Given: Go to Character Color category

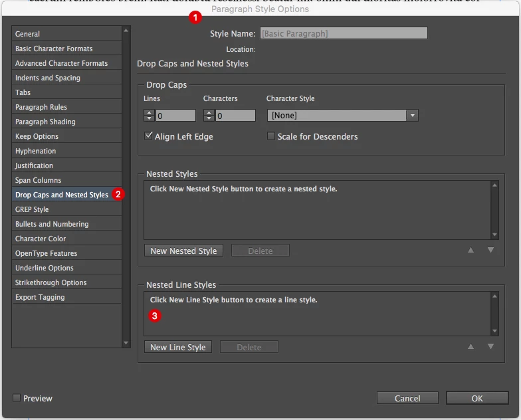Looking at the screenshot, I should (x=66, y=239).
